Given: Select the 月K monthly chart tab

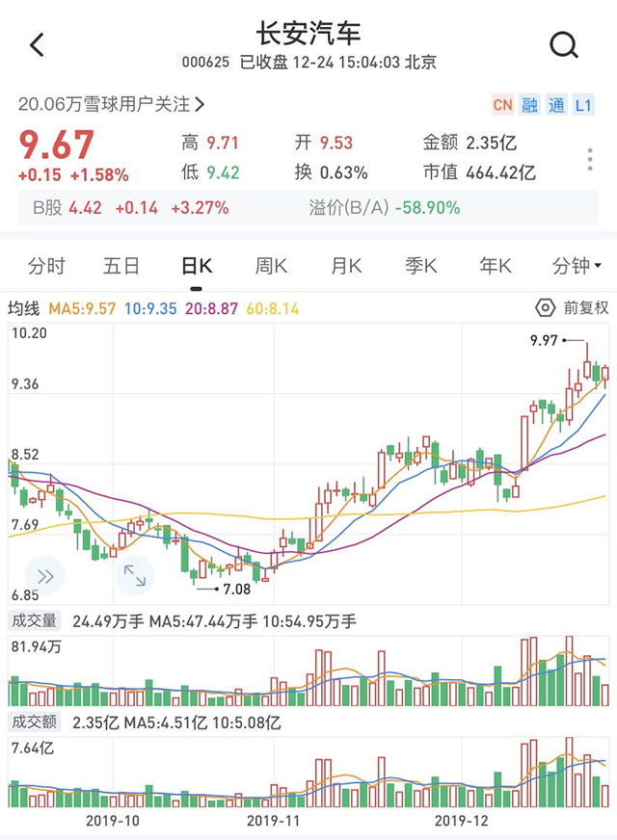Looking at the screenshot, I should 346,266.
